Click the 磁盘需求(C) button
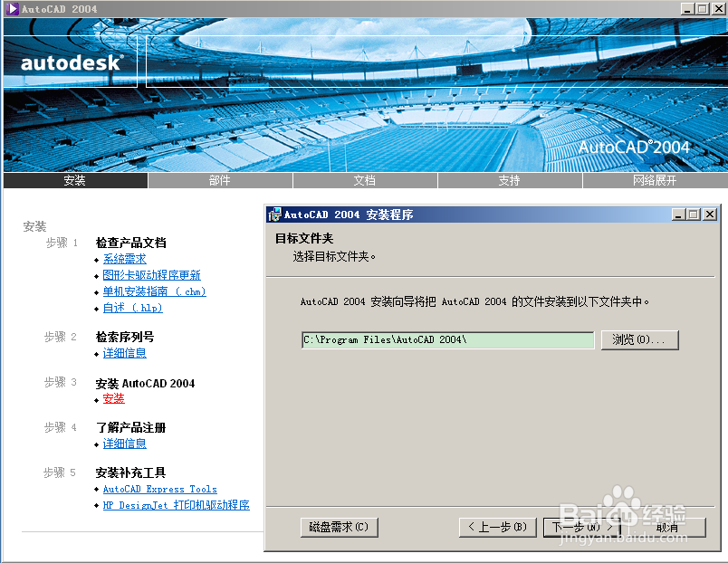Screen dimensions: 728x563 339,528
